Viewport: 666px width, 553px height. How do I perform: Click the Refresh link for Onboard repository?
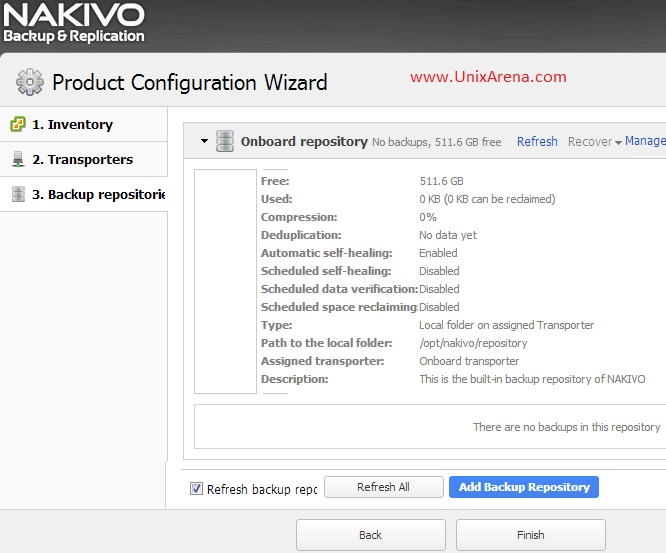click(x=537, y=141)
